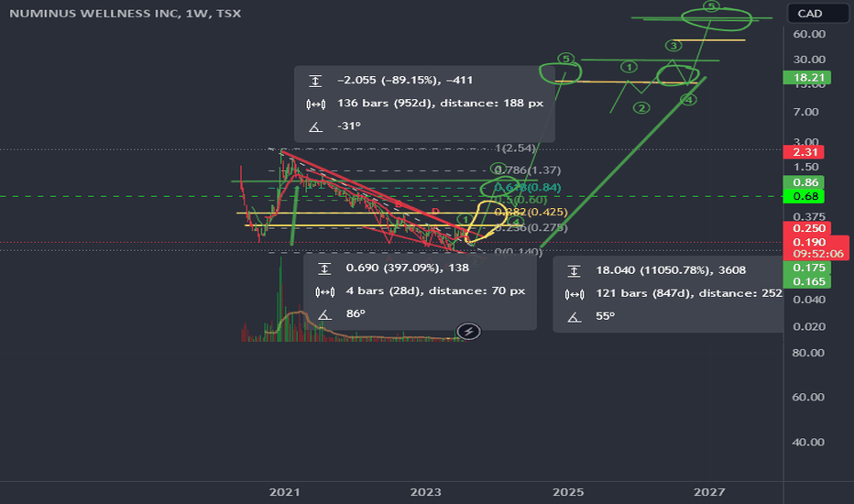Click the 40.00 lower scale label
The height and width of the screenshot is (504, 854).
pos(808,442)
